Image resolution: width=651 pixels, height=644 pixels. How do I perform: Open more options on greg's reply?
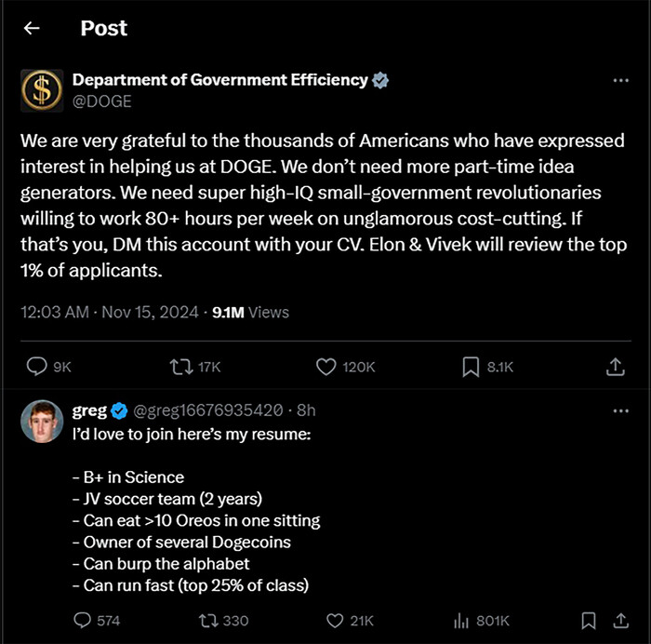(x=621, y=410)
